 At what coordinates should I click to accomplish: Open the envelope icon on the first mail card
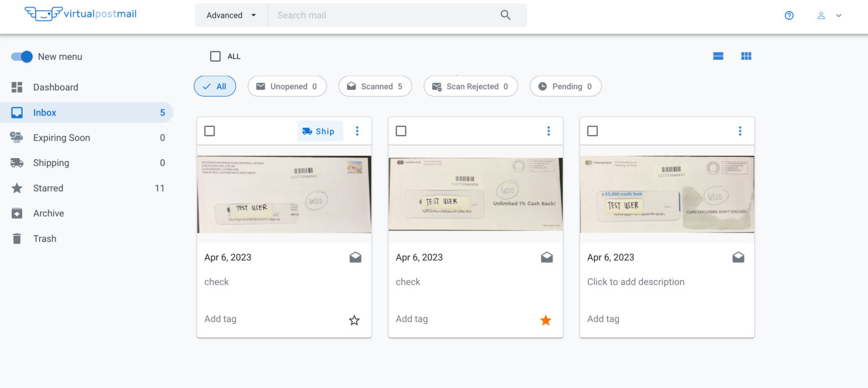355,257
